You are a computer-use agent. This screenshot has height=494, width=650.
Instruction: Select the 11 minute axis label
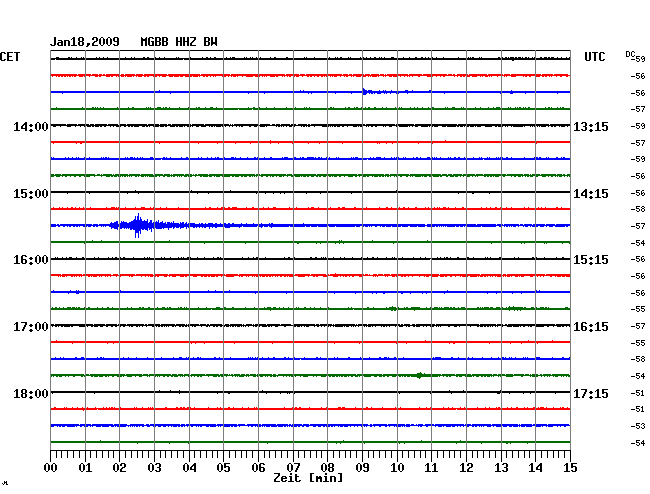(x=431, y=467)
